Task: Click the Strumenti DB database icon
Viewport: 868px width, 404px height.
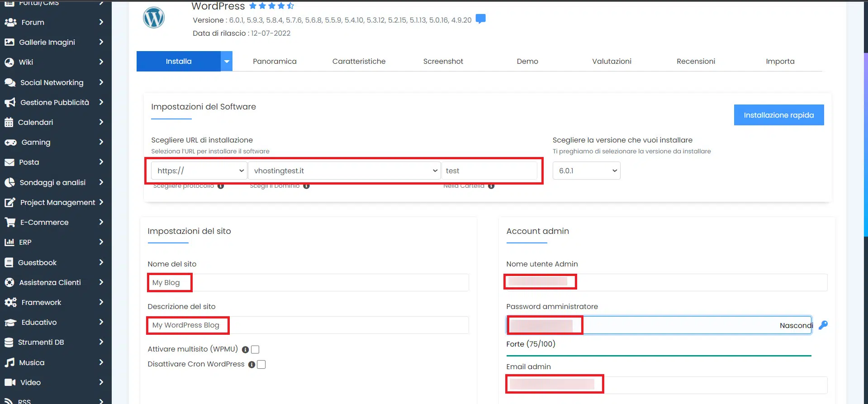Action: click(x=9, y=342)
